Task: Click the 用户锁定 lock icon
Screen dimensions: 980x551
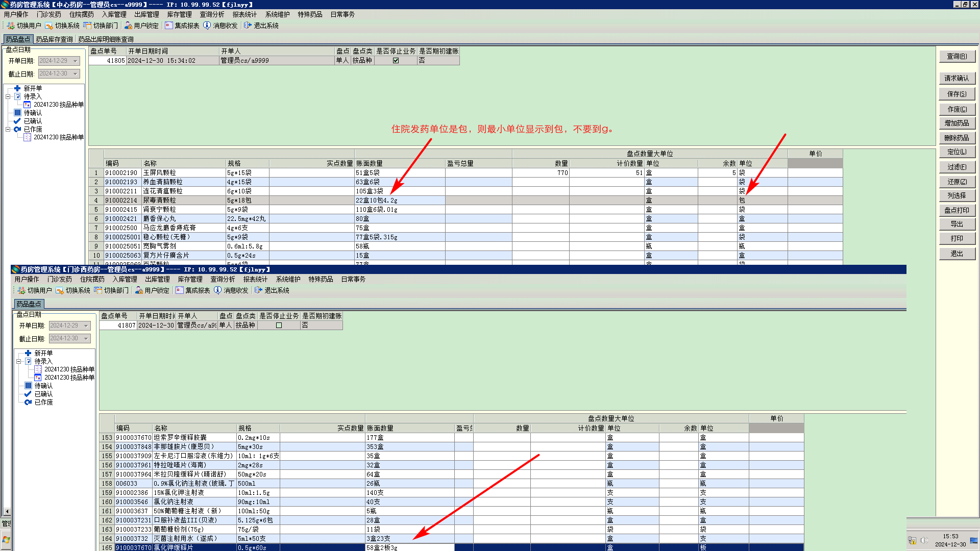Action: point(128,26)
